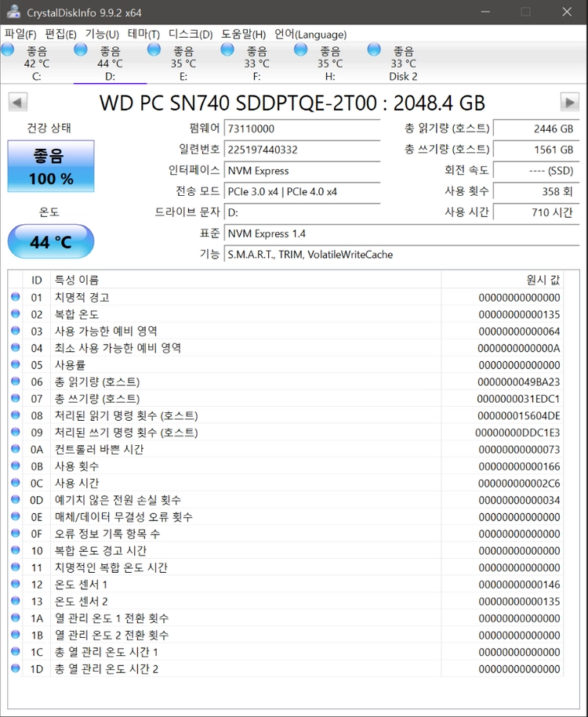Click status dot for 05 사용률

(x=16, y=364)
